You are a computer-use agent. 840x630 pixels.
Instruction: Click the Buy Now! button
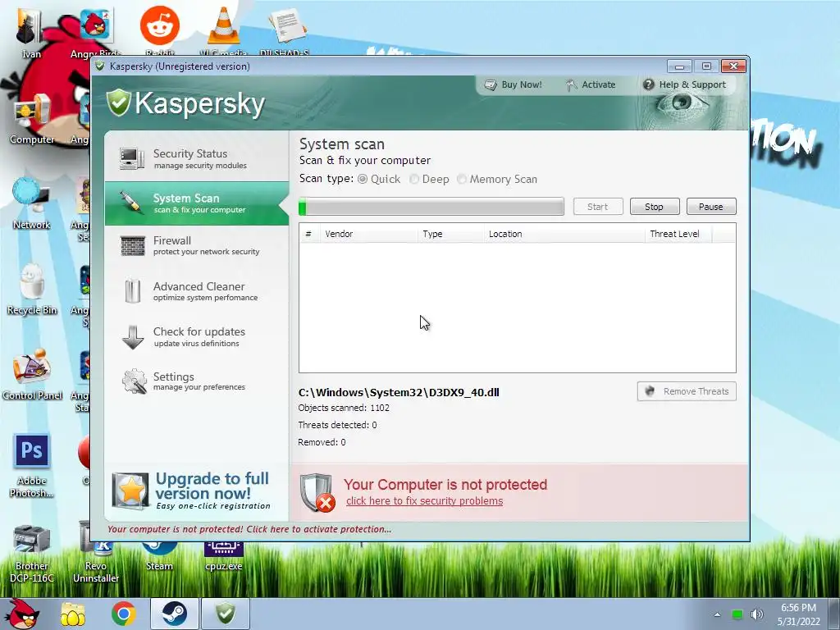pyautogui.click(x=514, y=84)
